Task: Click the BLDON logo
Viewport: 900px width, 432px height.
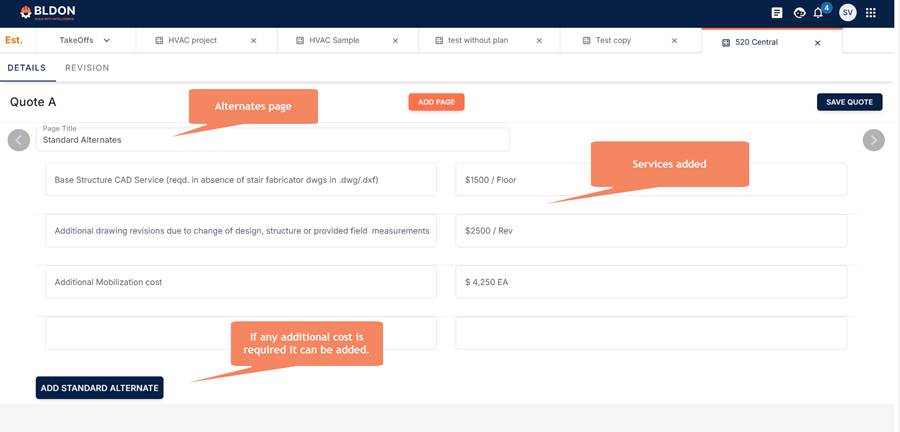Action: click(x=47, y=12)
